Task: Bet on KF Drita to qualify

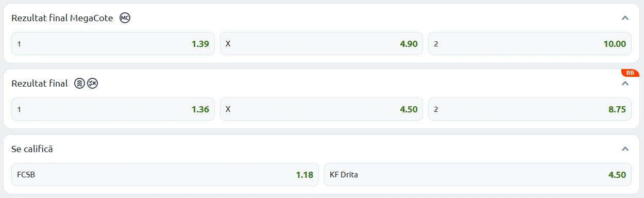Action: point(478,175)
